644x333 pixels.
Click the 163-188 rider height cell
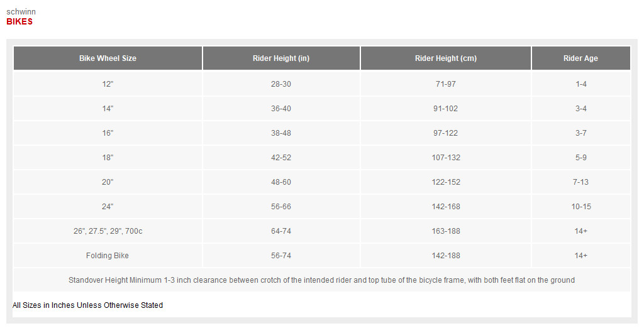click(446, 231)
